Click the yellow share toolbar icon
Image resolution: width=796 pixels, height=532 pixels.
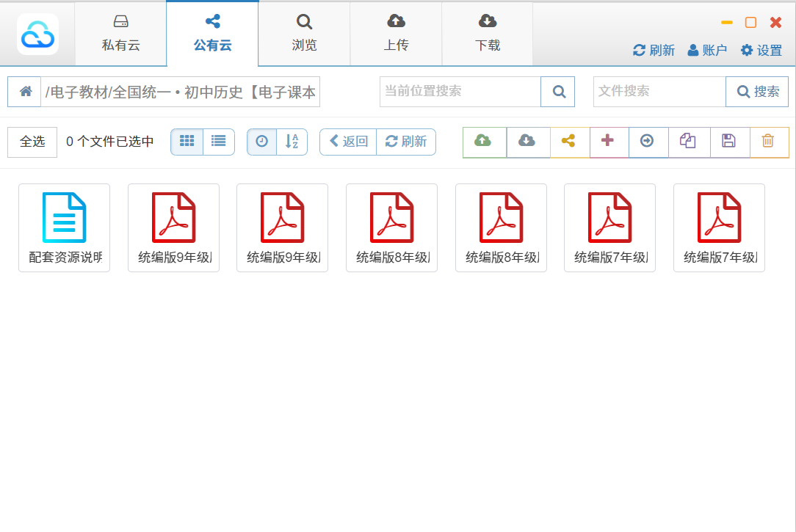pyautogui.click(x=569, y=142)
